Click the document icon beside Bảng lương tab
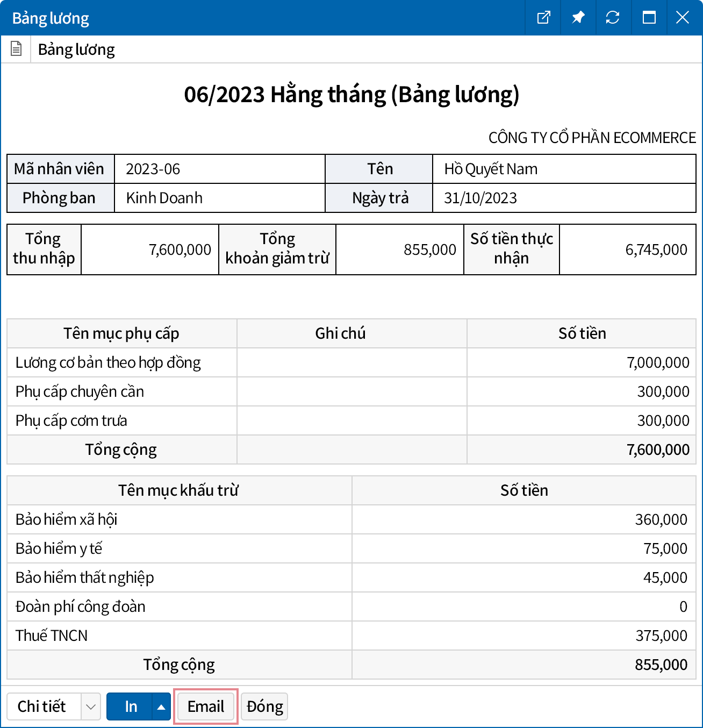The image size is (703, 728). point(16,49)
